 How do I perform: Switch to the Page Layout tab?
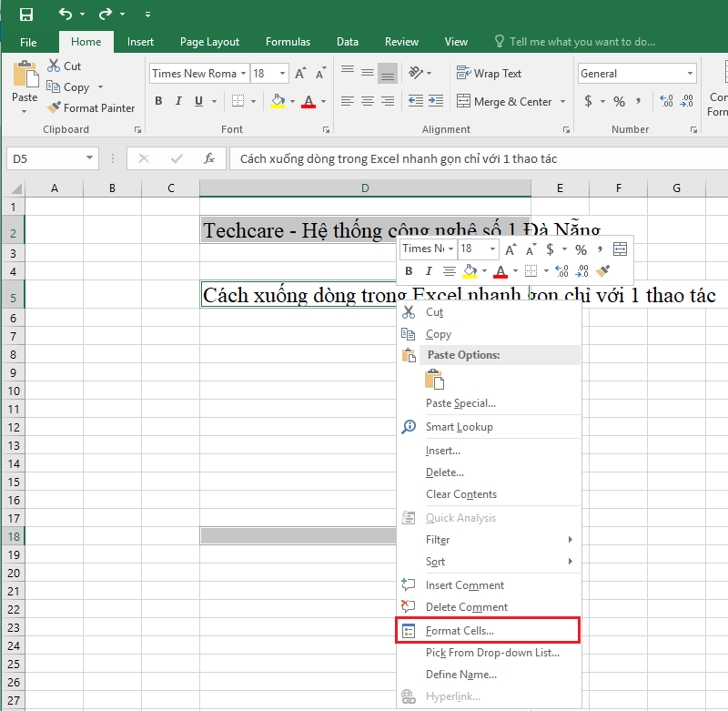coord(209,41)
